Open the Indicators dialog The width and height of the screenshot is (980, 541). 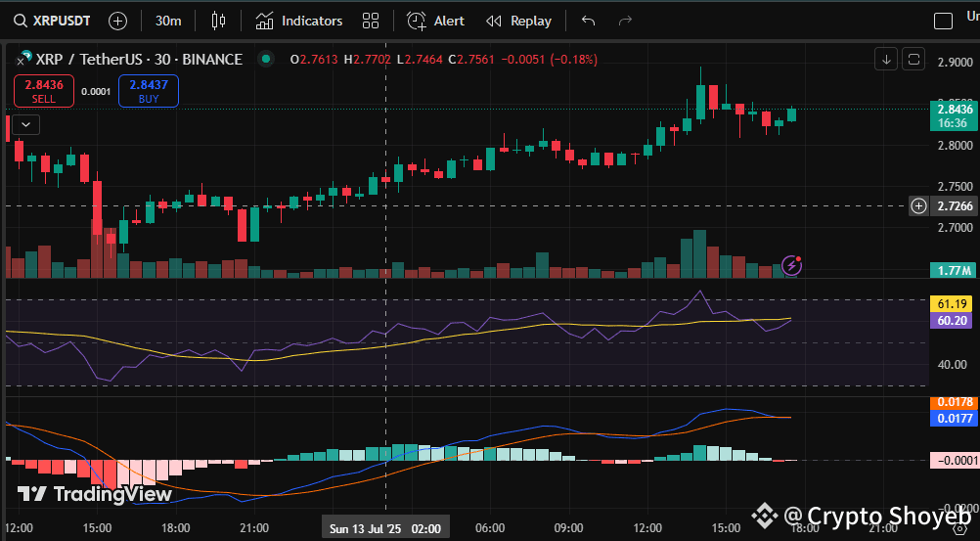[x=299, y=21]
